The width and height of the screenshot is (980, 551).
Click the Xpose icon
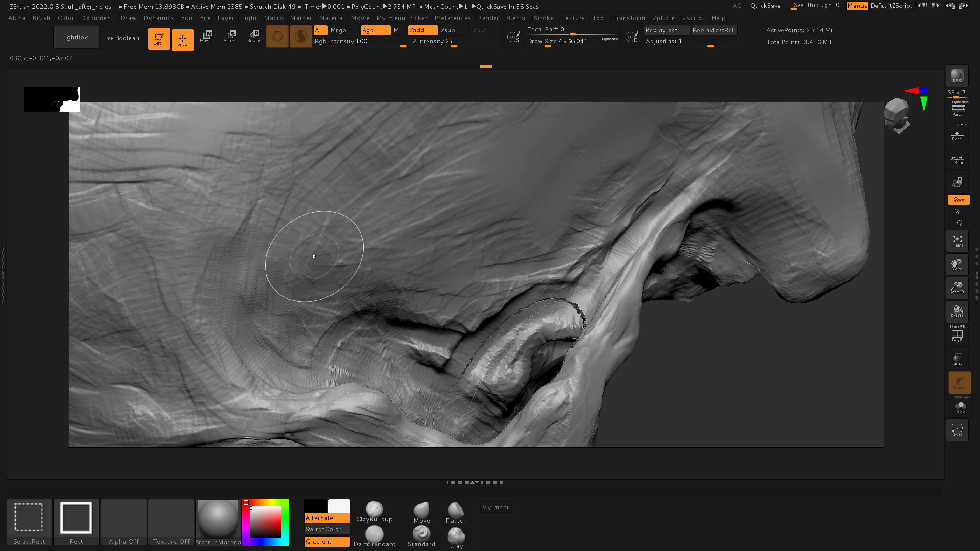(x=957, y=430)
